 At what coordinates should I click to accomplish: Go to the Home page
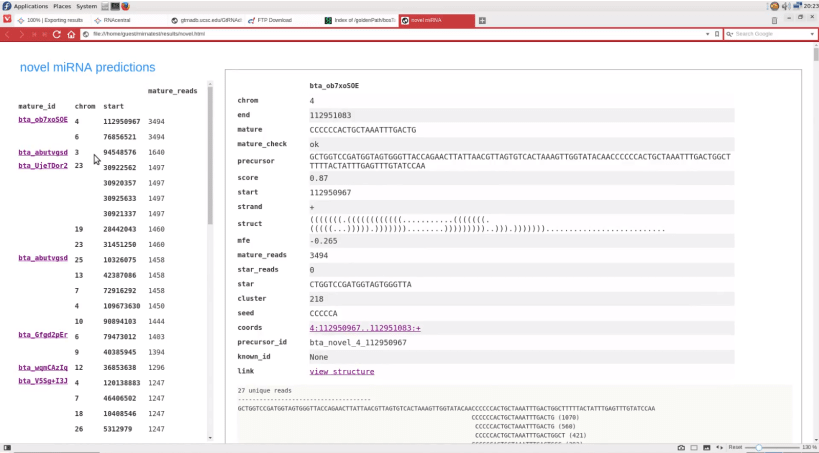[71, 34]
